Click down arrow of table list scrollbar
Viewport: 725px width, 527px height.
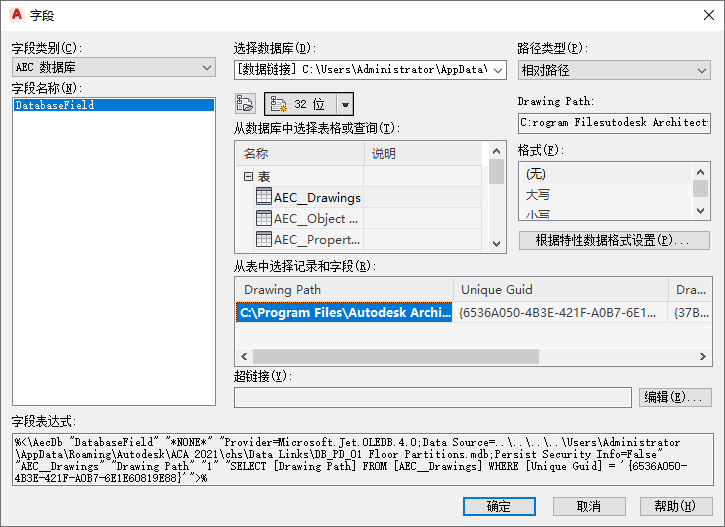[x=497, y=244]
